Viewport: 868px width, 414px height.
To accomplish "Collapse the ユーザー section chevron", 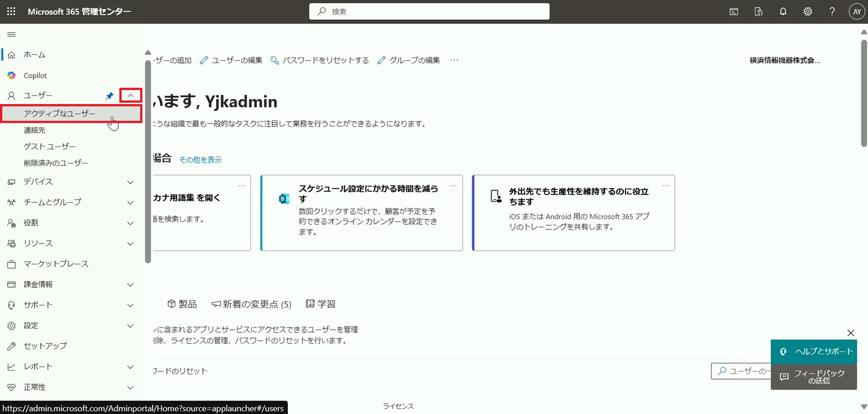I will [131, 95].
